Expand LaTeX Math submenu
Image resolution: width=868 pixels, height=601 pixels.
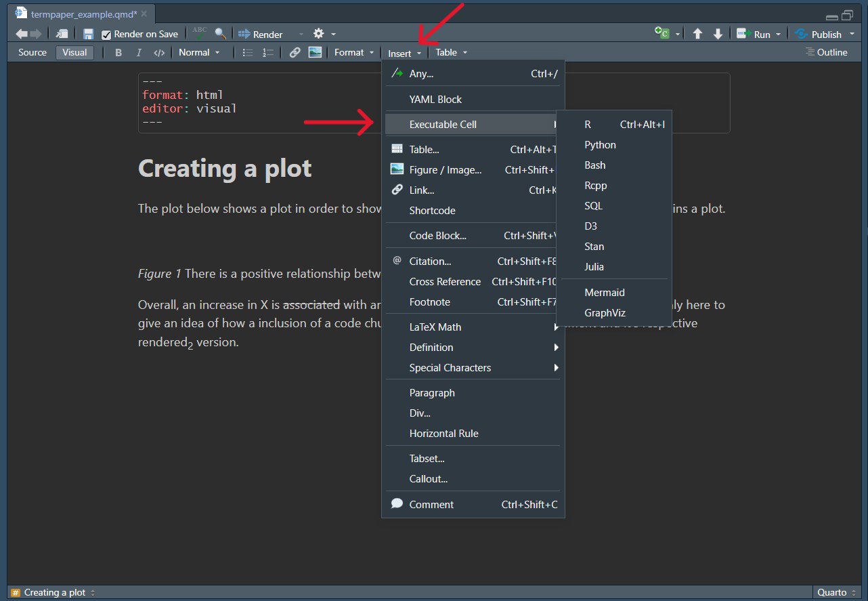point(473,327)
